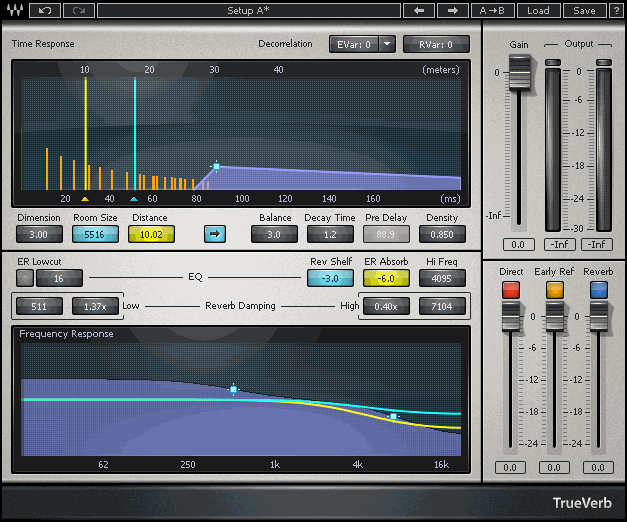Open the Setup A preset name menu
The width and height of the screenshot is (627, 522).
250,11
